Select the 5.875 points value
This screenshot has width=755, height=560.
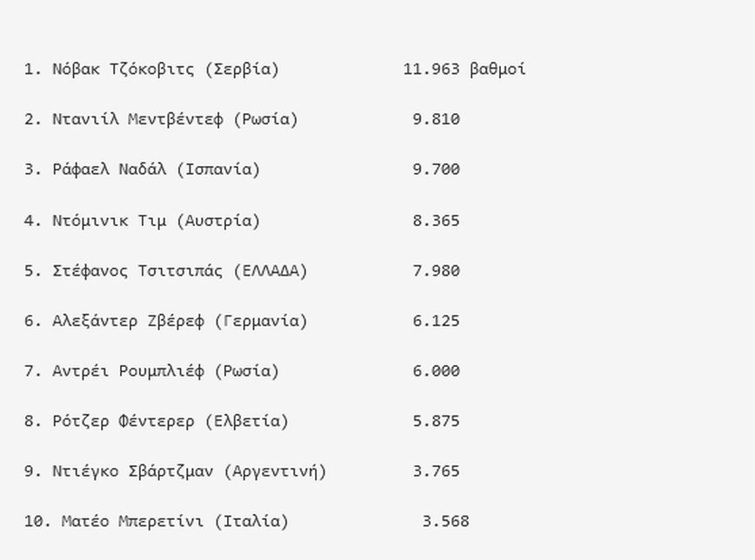click(436, 422)
